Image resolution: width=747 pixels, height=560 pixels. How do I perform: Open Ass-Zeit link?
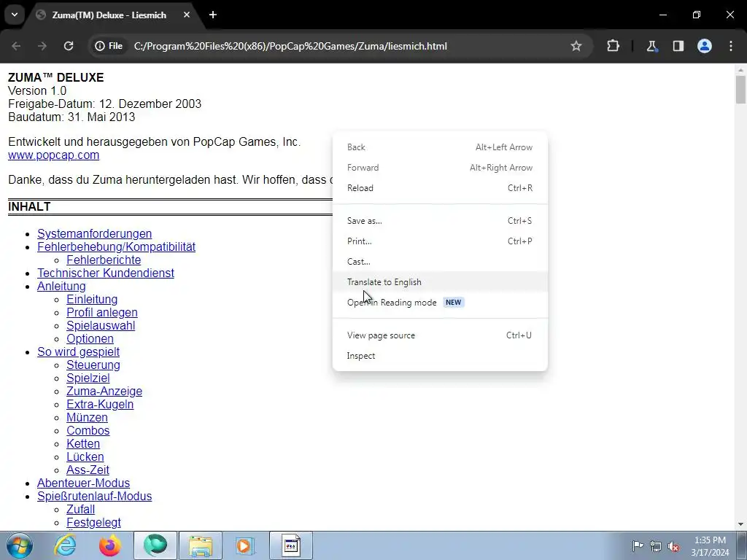(x=88, y=470)
